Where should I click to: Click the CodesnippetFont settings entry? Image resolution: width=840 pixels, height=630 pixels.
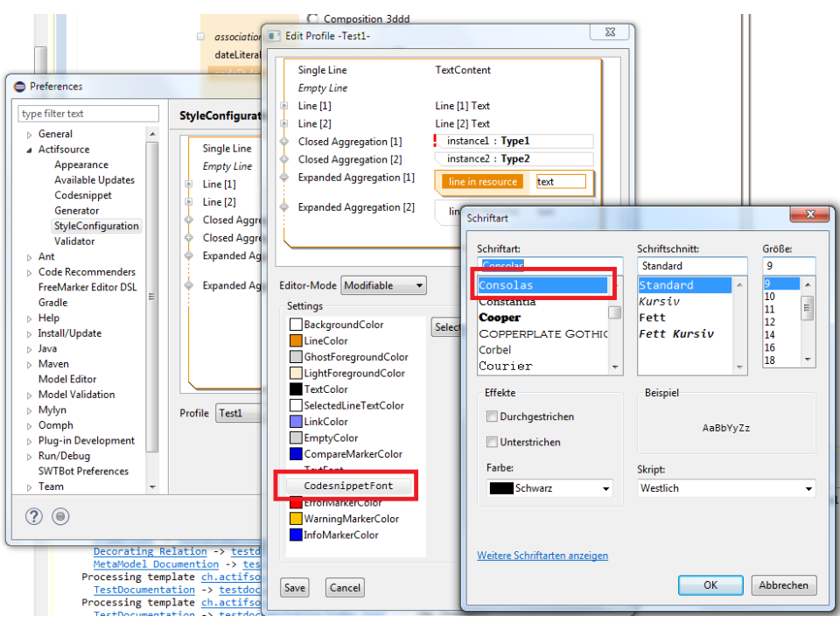click(348, 486)
